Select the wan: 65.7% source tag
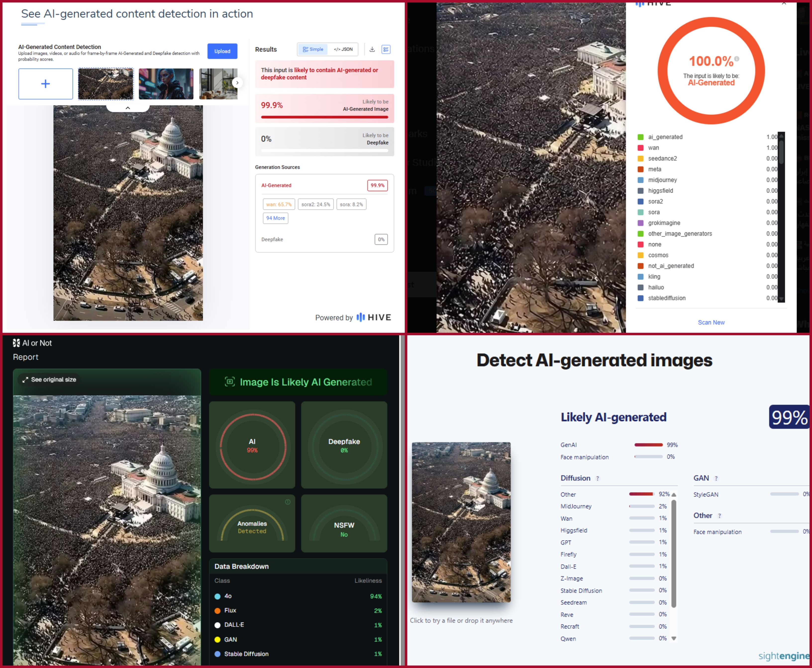 point(278,204)
